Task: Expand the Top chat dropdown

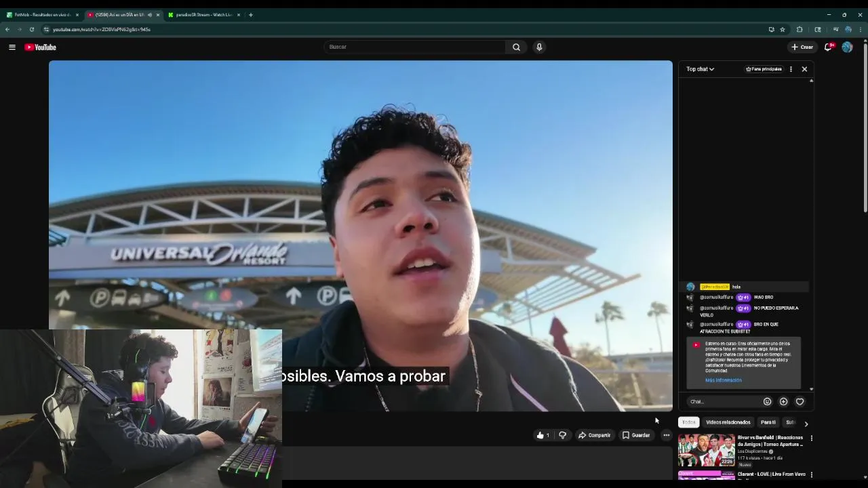Action: coord(700,68)
